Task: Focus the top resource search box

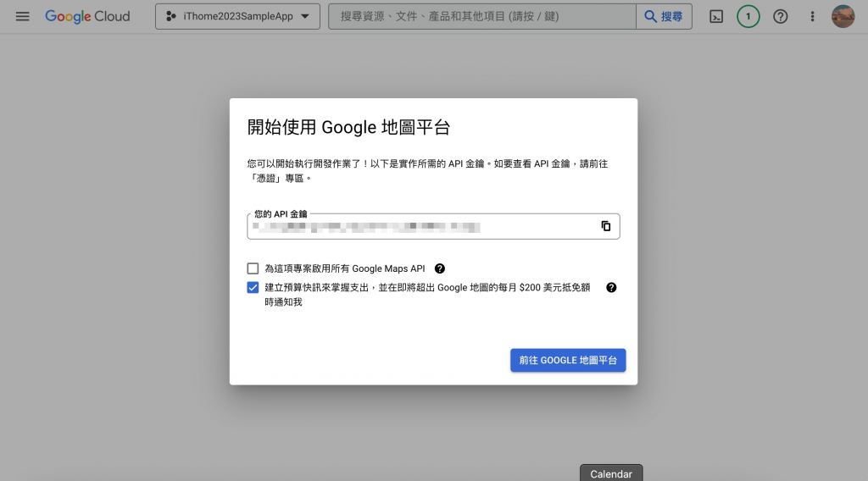Action: 481,17
